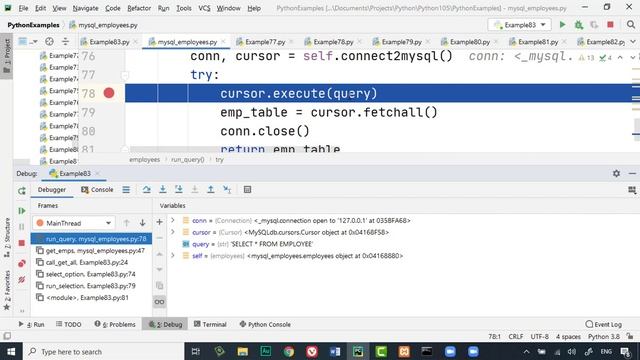Click the Run to Cursor icon
This screenshot has height=360, width=640.
[x=227, y=189]
